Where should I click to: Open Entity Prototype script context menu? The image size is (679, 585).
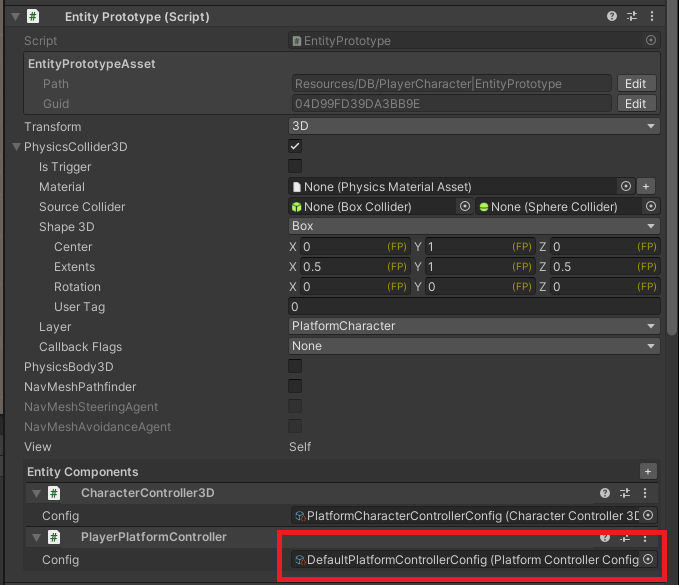652,16
